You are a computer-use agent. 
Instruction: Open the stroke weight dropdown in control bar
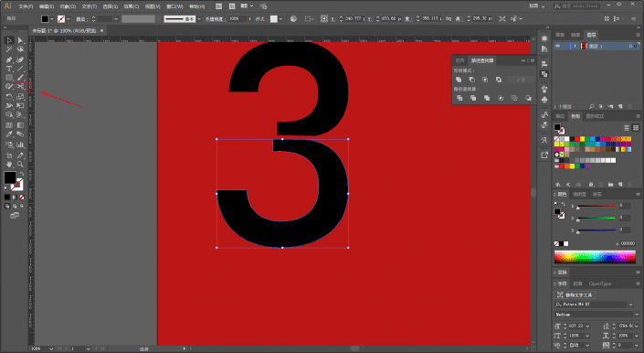coord(116,19)
